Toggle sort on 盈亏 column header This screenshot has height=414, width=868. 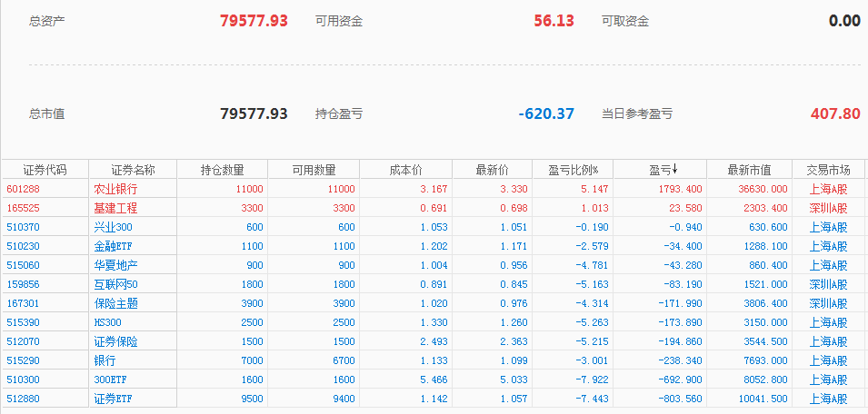660,170
